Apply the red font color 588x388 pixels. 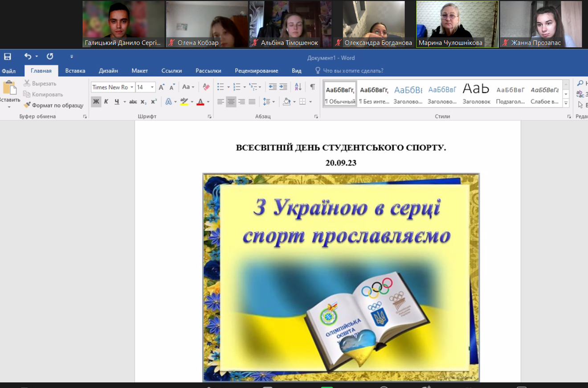[x=200, y=102]
